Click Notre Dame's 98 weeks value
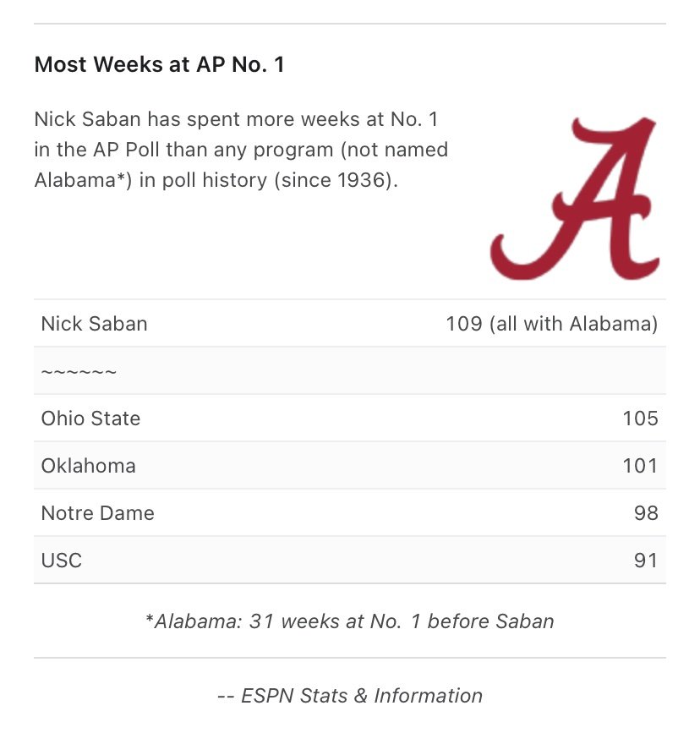Viewport: 700px width, 733px height. 646,513
